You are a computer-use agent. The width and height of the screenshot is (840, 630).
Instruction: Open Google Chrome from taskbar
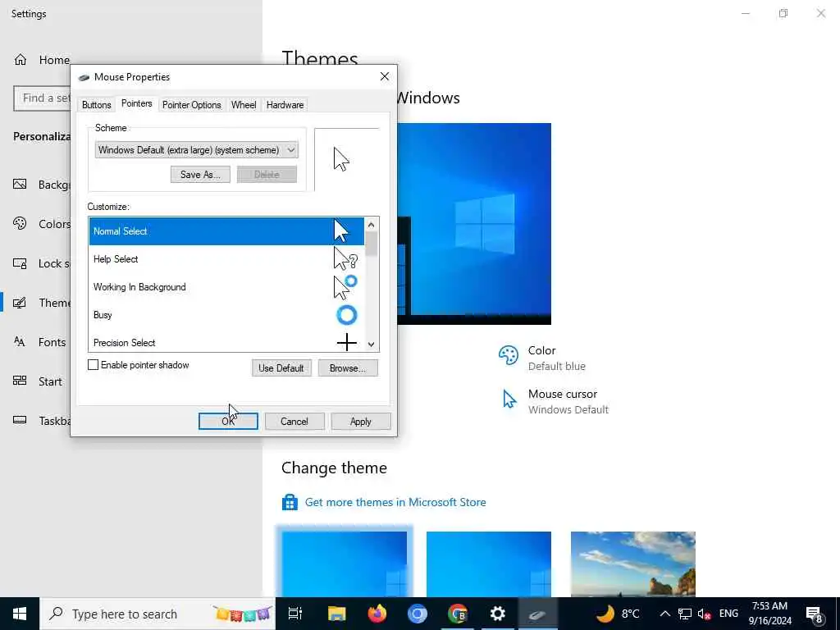[458, 614]
